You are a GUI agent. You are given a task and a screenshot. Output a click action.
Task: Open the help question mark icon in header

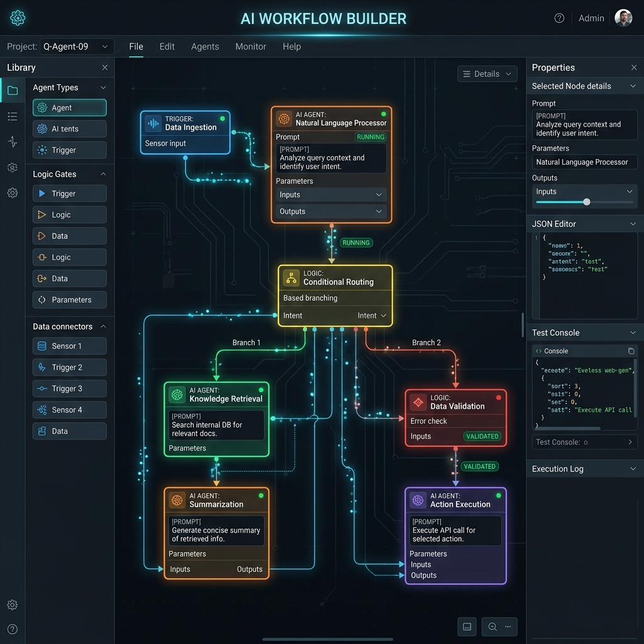[559, 18]
